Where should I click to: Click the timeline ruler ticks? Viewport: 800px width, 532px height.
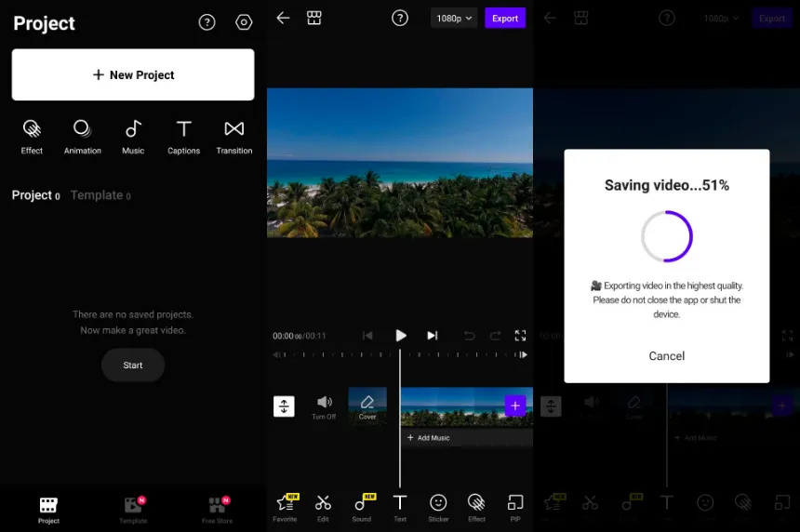click(400, 354)
